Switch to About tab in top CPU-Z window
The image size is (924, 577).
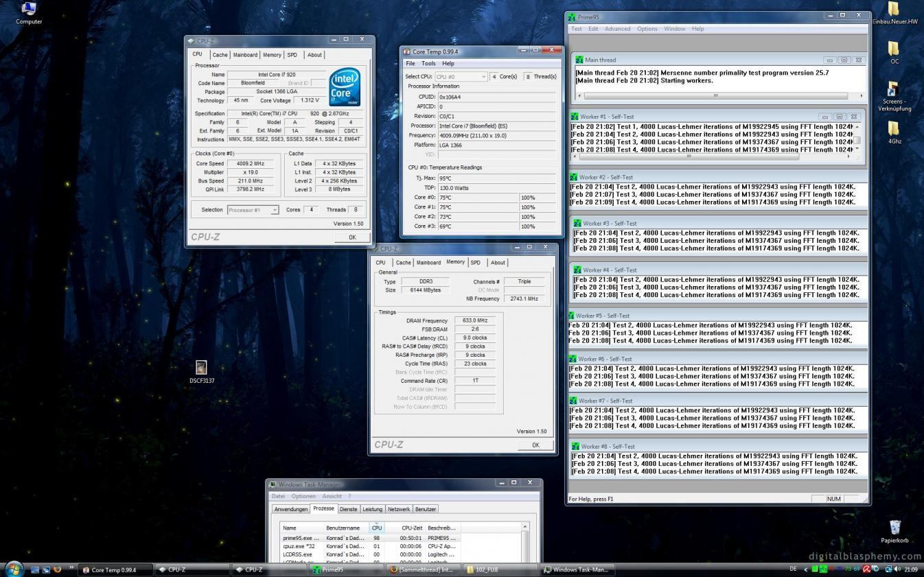314,55
